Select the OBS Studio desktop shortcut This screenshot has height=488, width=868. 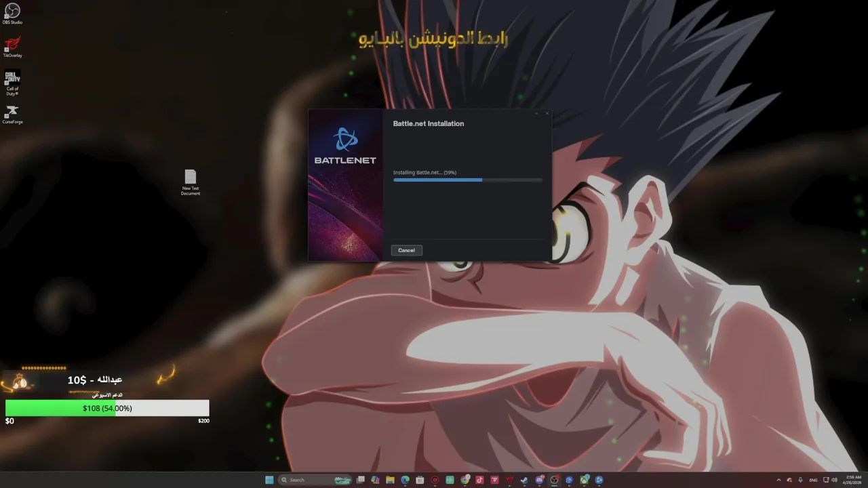pos(12,14)
